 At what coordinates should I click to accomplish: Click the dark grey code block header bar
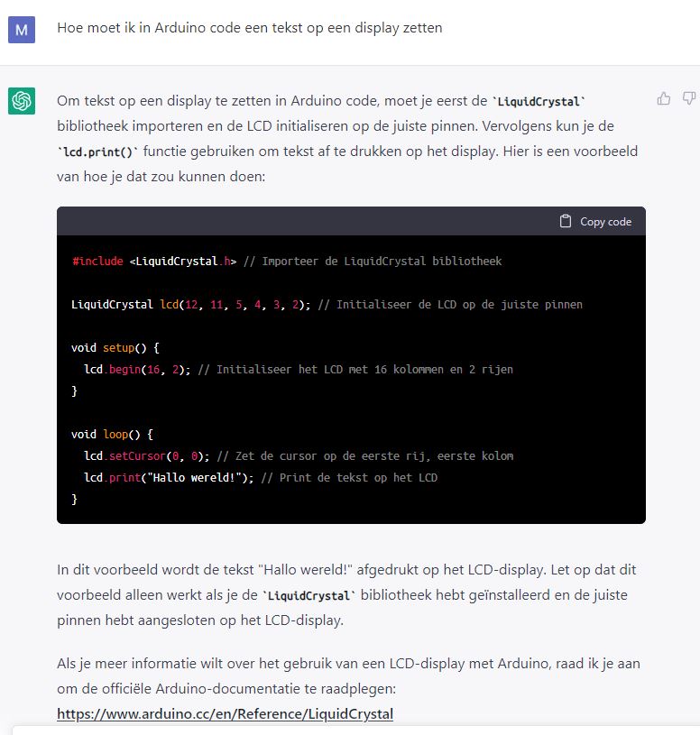click(x=351, y=221)
